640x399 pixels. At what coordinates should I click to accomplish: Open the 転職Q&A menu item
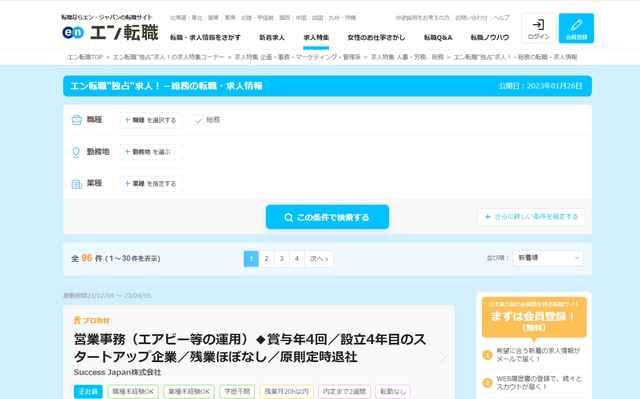pyautogui.click(x=438, y=38)
